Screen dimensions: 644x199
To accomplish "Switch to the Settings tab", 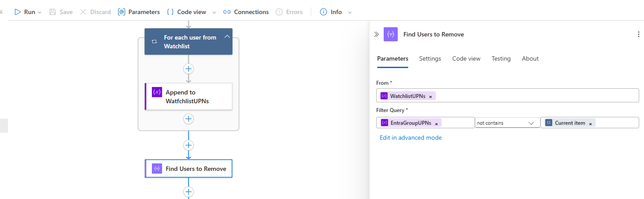I will (430, 58).
